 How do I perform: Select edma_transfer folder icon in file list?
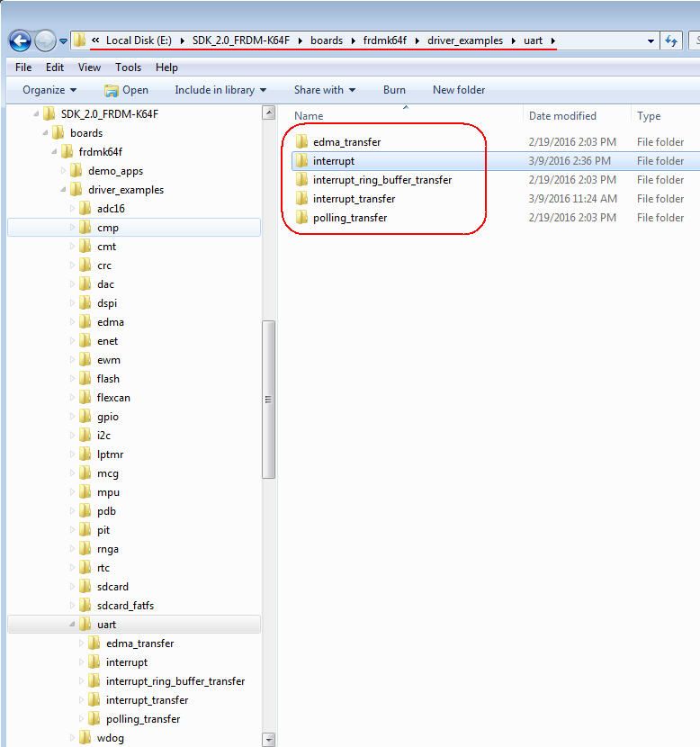pos(302,141)
